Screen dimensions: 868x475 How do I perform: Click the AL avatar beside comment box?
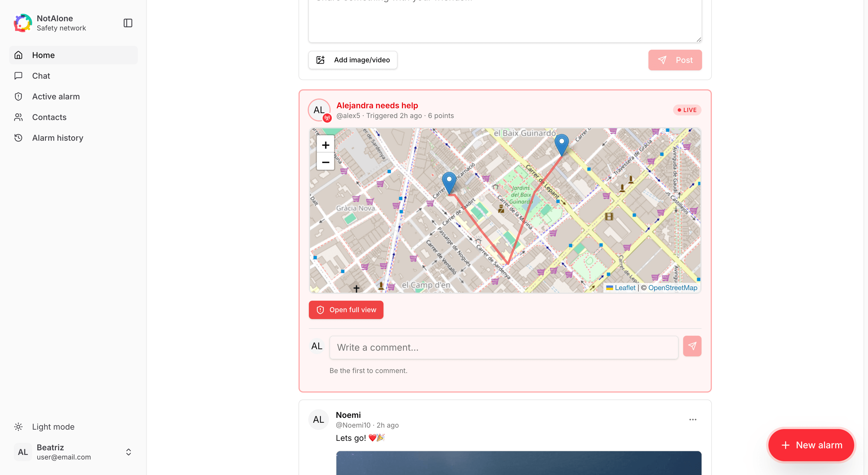click(x=317, y=346)
